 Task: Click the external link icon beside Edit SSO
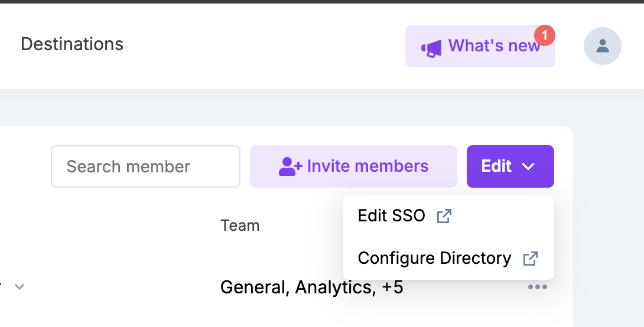(x=444, y=216)
